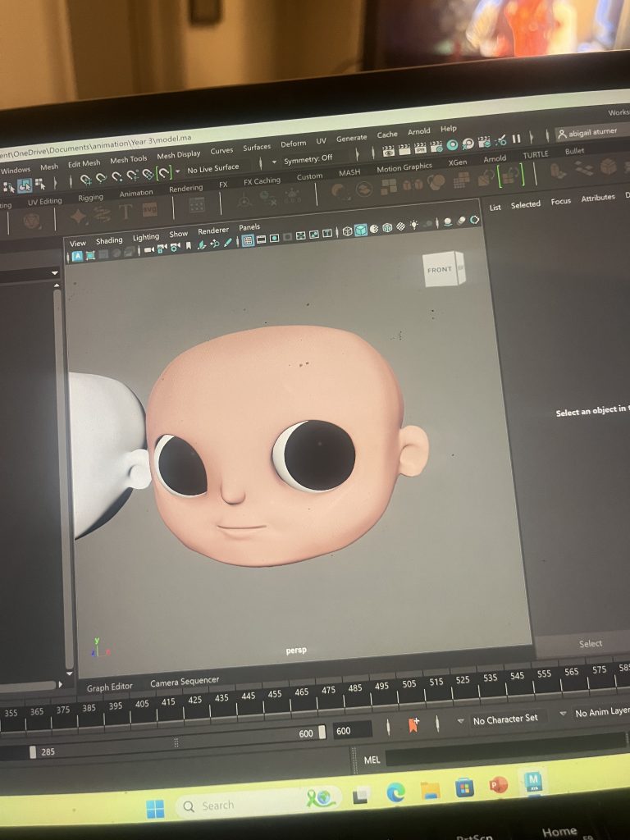Click the Select by component type icon

tap(40, 185)
